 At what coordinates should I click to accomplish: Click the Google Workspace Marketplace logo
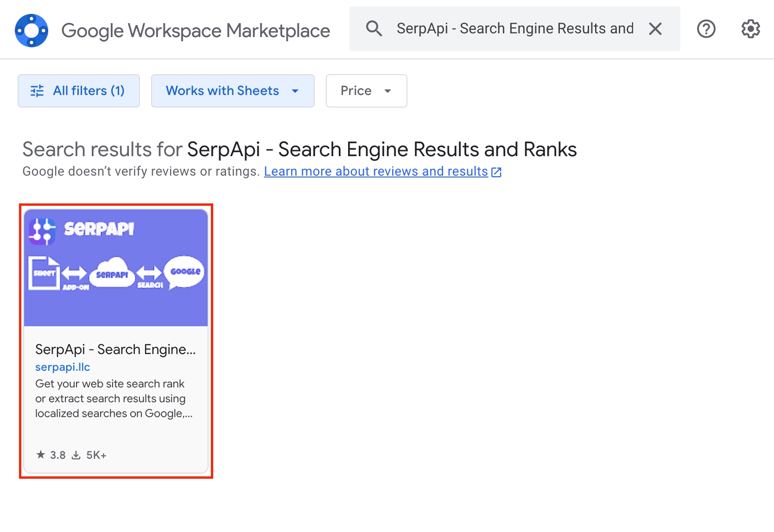[32, 31]
